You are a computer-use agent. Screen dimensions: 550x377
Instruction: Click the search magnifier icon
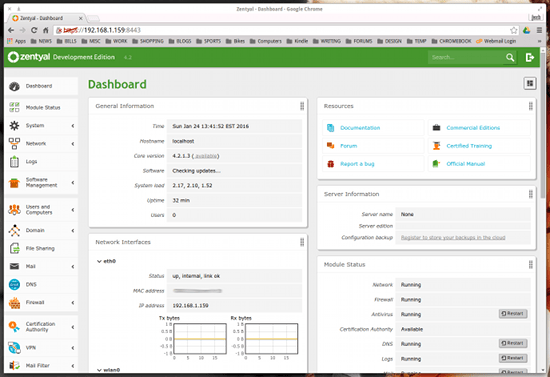[x=510, y=57]
